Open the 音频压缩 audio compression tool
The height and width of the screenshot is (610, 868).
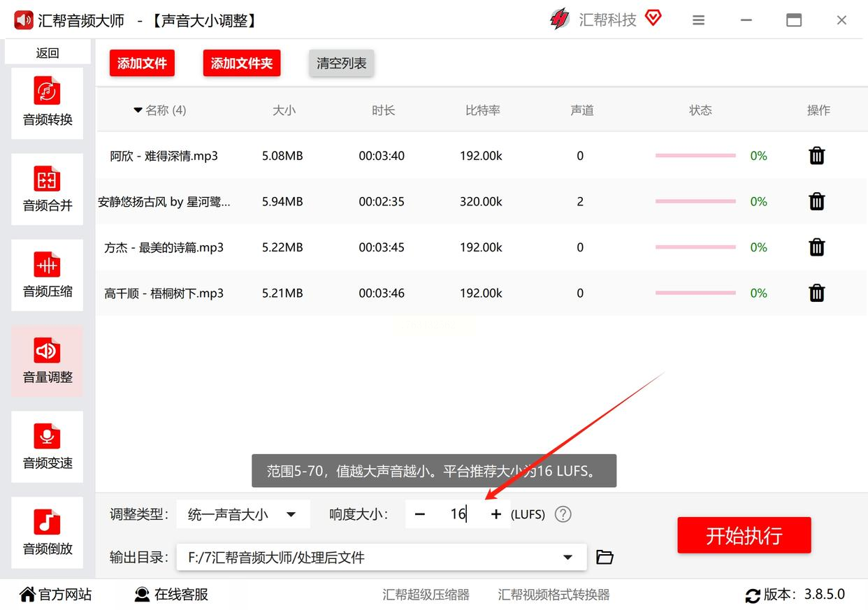[48, 275]
